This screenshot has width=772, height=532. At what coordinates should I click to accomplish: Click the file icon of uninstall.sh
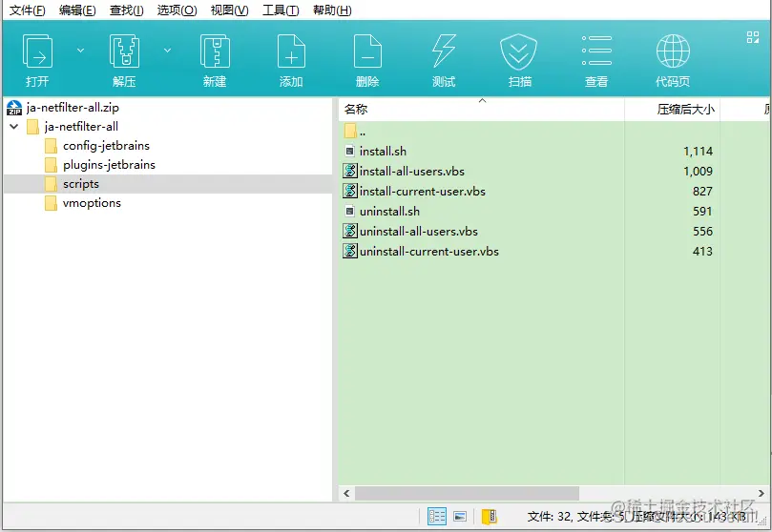tap(349, 212)
